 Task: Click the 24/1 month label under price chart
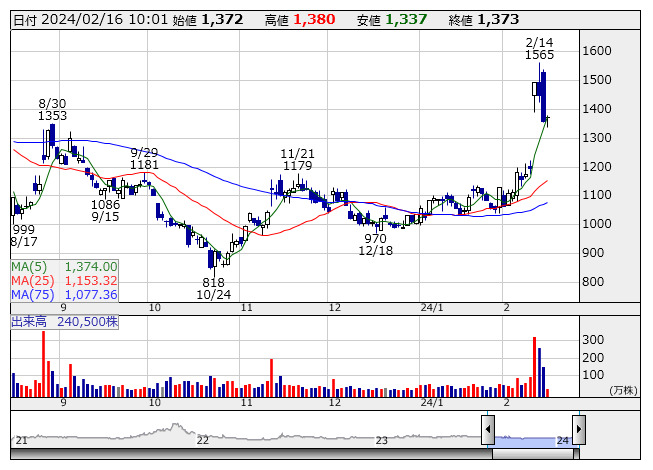[x=432, y=308]
